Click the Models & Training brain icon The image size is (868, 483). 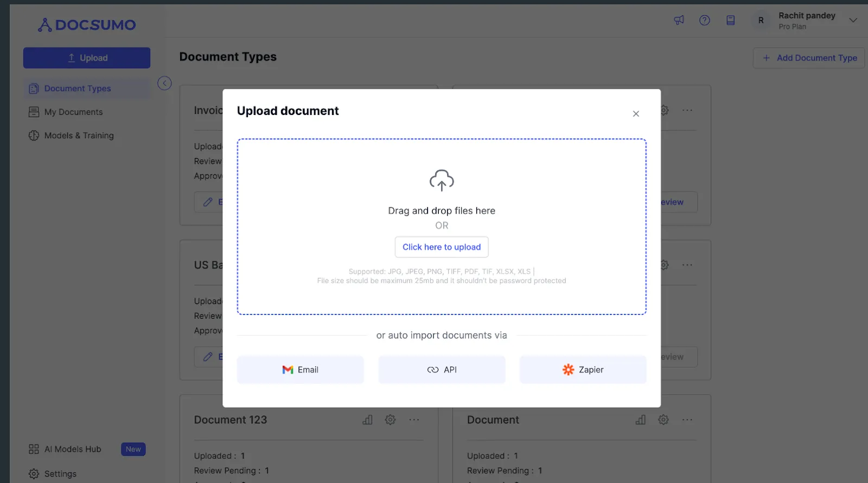[34, 136]
